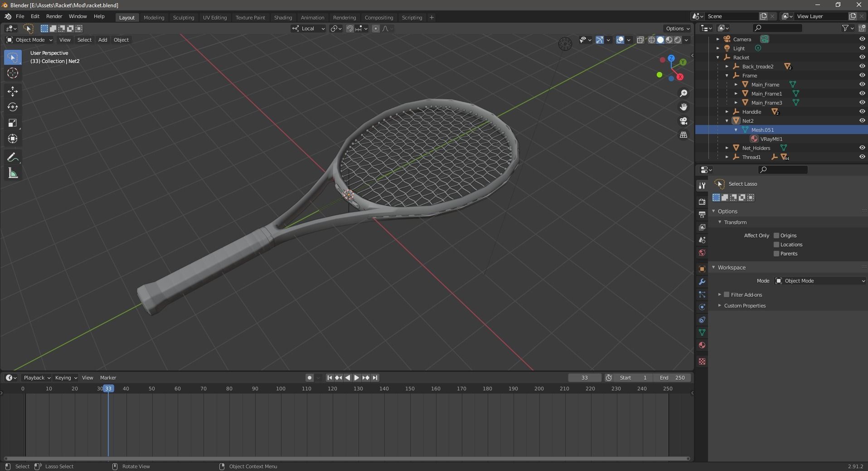Hide the Camera object in outliner
Viewport: 868px width, 471px height.
coord(862,39)
